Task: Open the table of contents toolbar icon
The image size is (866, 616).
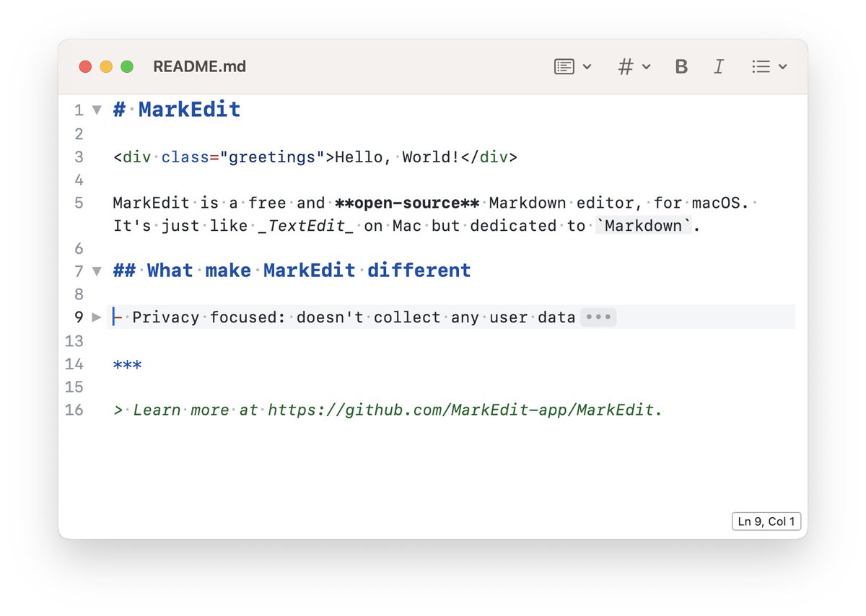Action: (564, 66)
